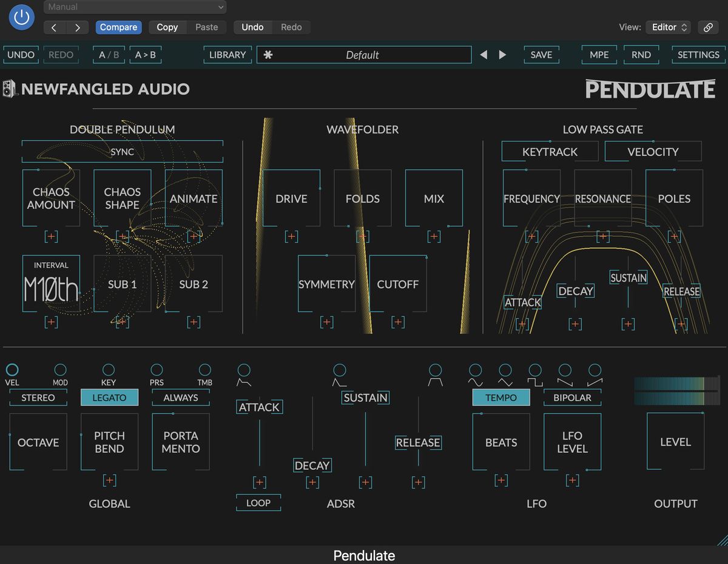Image resolution: width=728 pixels, height=564 pixels.
Task: Click the plus modulation slot under Poles
Action: tap(674, 236)
